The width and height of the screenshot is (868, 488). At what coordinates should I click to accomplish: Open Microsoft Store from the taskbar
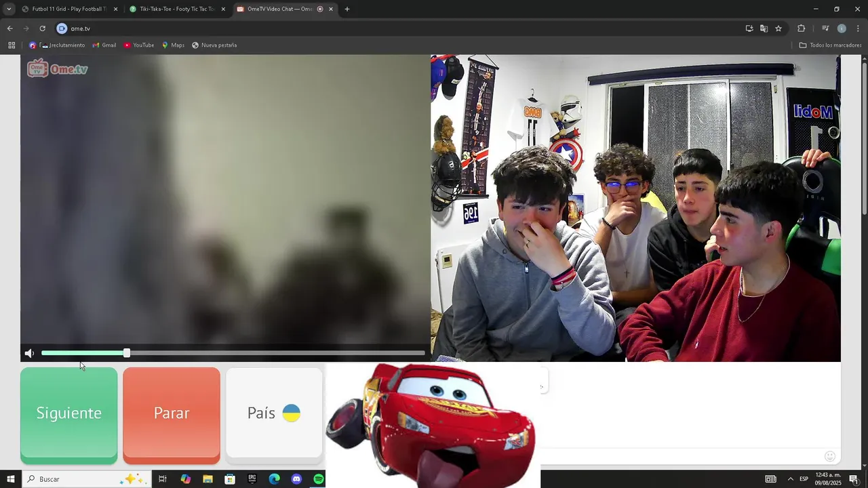[230, 479]
